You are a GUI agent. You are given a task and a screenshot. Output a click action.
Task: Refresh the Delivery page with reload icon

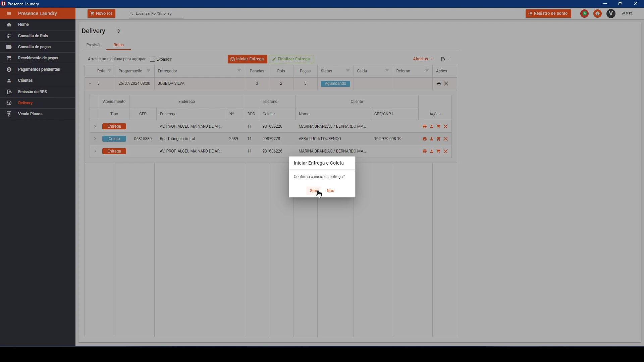coord(118,31)
